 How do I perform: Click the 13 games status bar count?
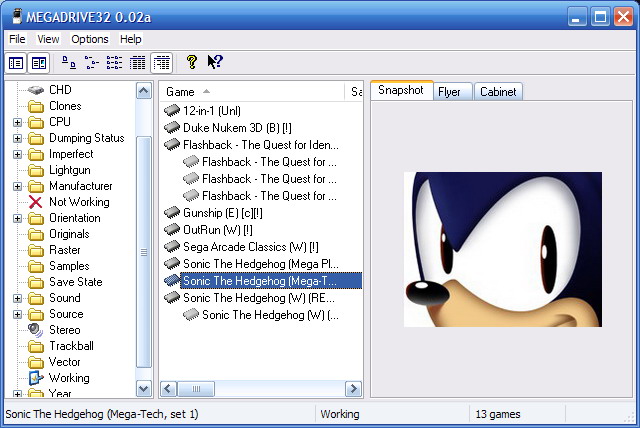coord(498,415)
